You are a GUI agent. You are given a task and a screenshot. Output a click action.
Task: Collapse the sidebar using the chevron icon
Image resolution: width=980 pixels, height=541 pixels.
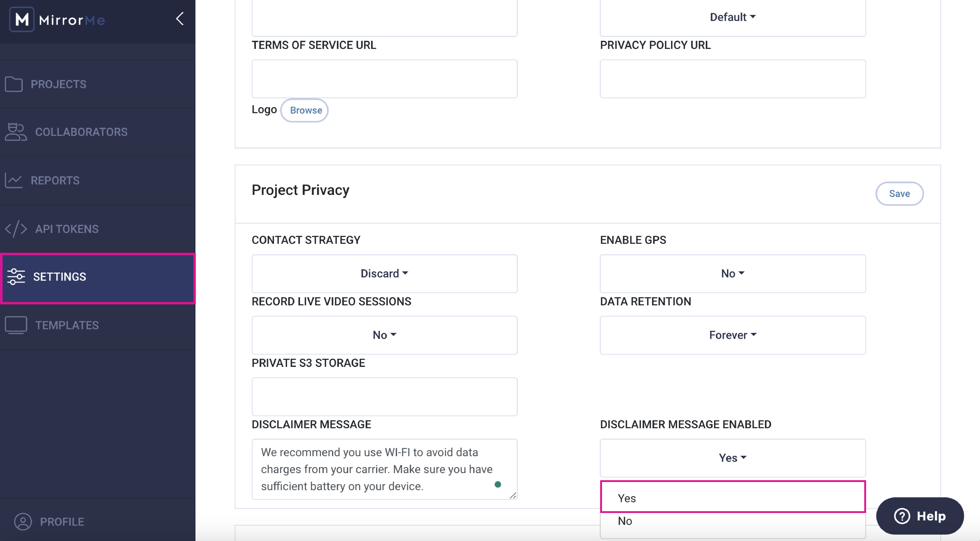click(x=179, y=19)
